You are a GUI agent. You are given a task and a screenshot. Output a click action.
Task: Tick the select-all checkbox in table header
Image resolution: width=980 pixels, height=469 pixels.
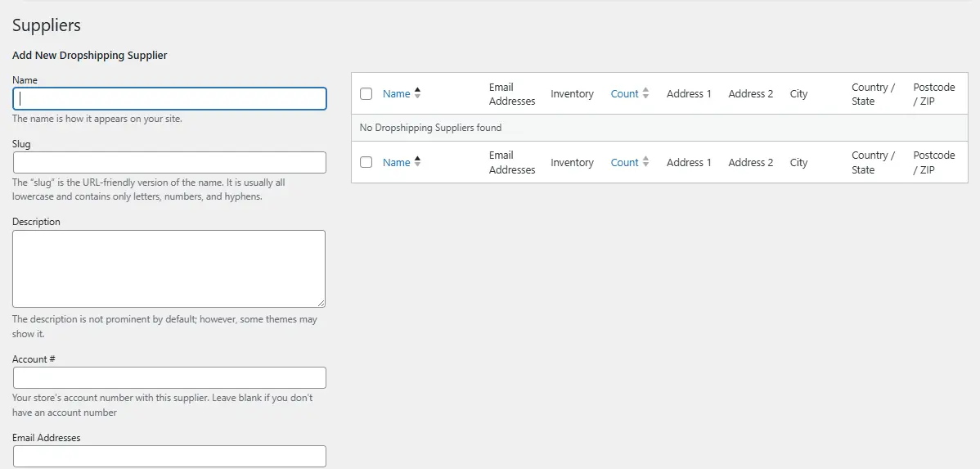(366, 94)
